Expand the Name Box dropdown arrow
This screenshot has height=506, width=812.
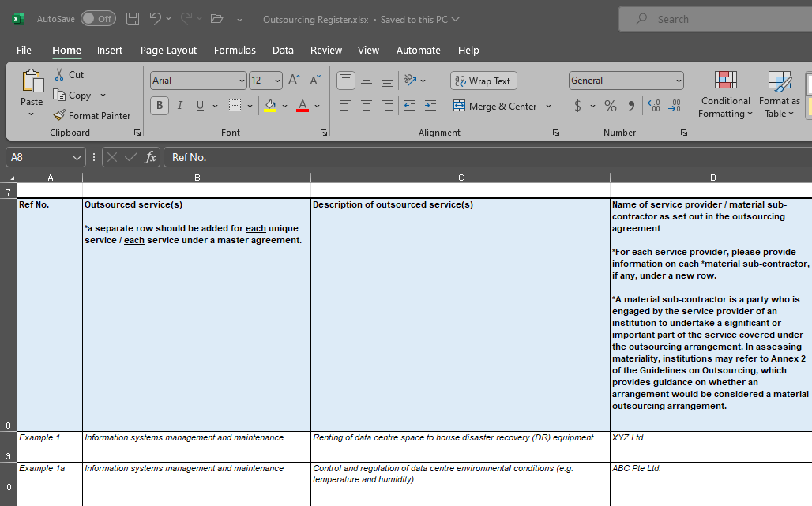[x=77, y=157]
